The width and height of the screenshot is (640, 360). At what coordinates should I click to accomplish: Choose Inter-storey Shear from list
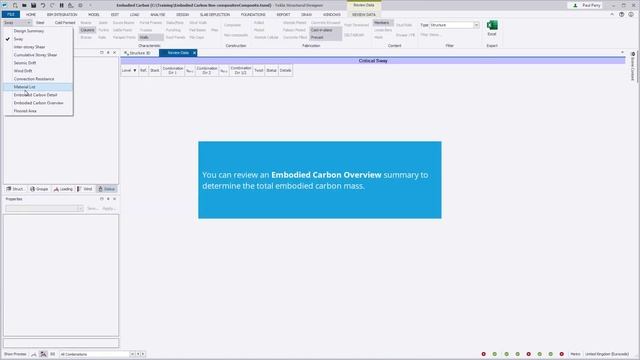point(29,47)
